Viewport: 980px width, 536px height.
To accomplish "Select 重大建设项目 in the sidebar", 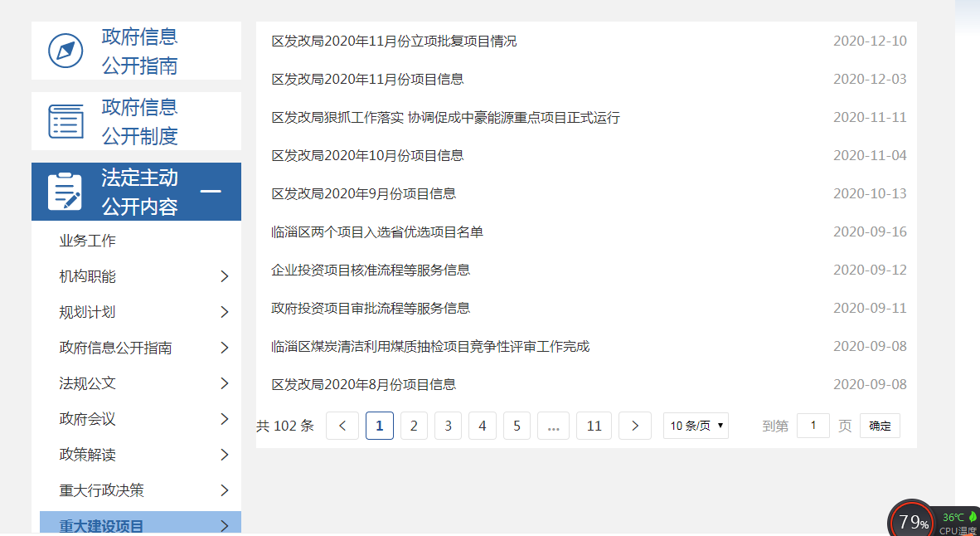I will click(101, 526).
